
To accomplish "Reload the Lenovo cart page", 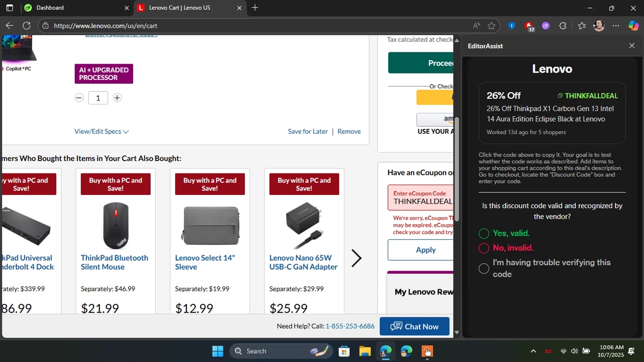I will 27,26.
